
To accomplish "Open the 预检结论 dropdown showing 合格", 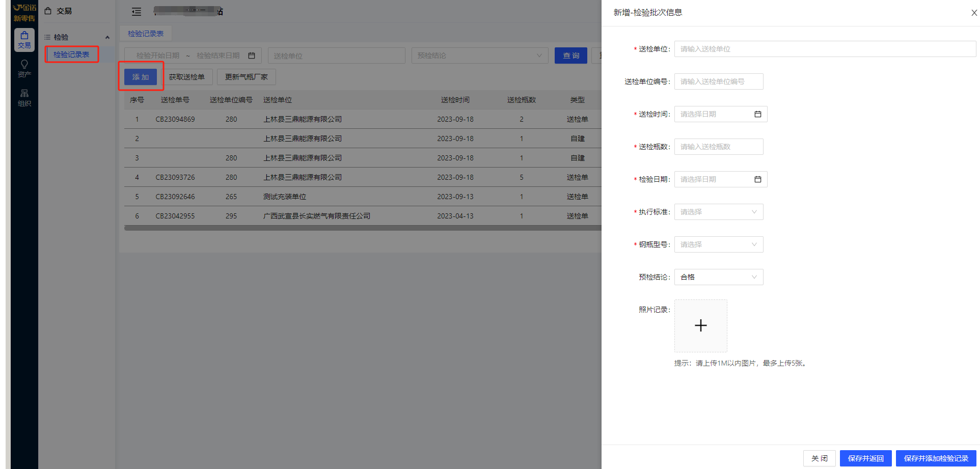I will (x=719, y=277).
